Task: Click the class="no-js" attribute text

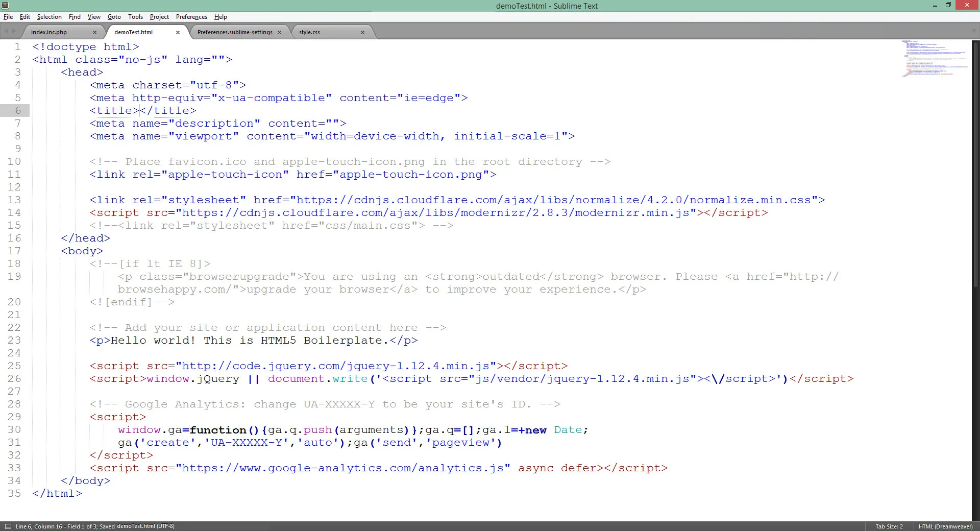Action: (x=121, y=60)
